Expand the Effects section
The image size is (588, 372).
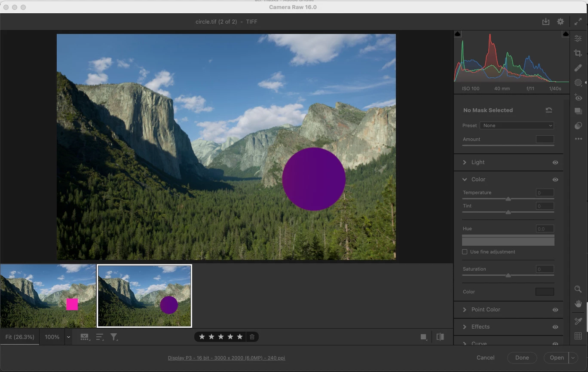click(465, 327)
